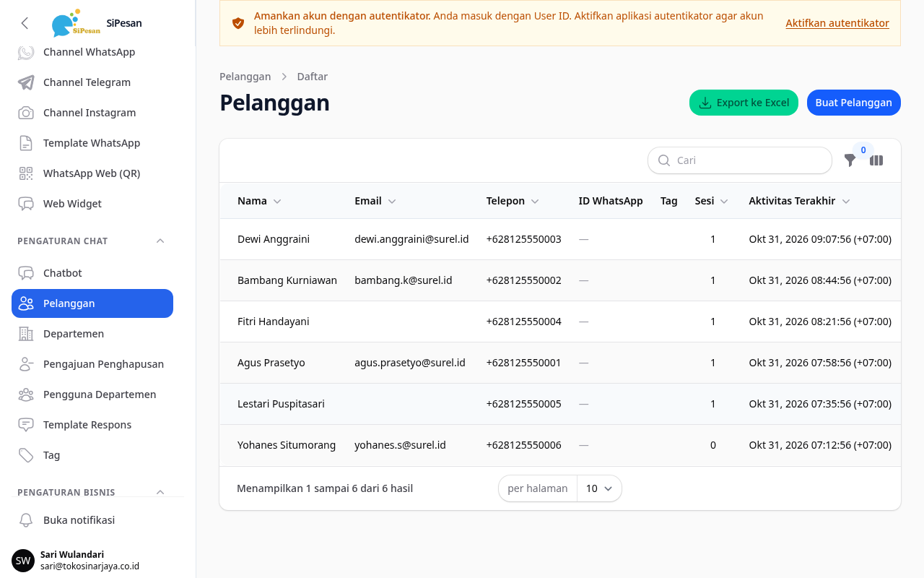Screen dimensions: 924x578
Task: Click the back arrow beside the SiPesan logo
Action: pos(25,23)
